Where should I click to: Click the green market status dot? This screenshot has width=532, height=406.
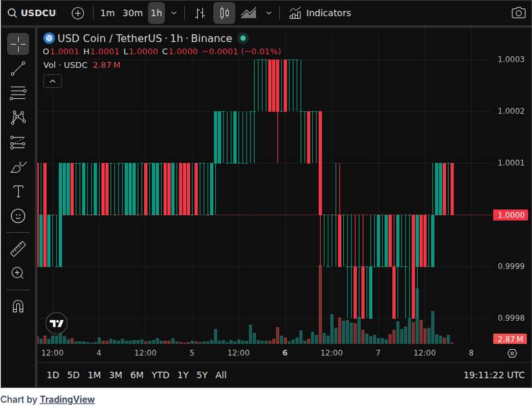pyautogui.click(x=243, y=39)
